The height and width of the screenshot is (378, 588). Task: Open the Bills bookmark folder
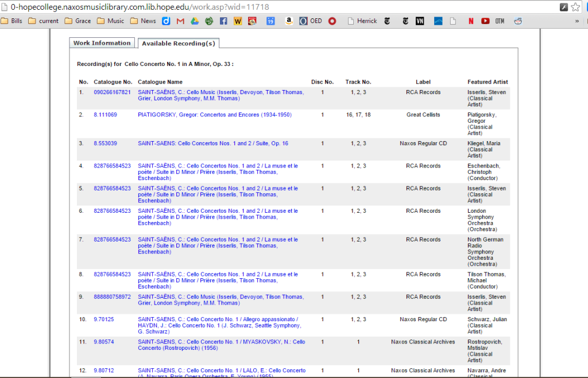coord(11,21)
